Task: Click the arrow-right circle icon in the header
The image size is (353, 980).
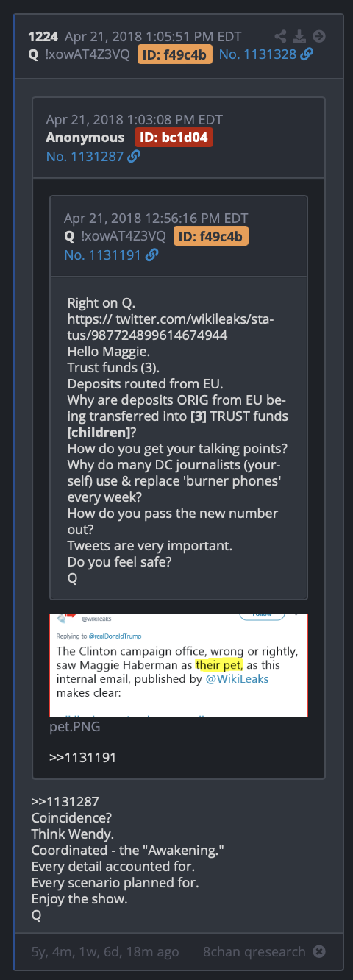Action: click(318, 36)
